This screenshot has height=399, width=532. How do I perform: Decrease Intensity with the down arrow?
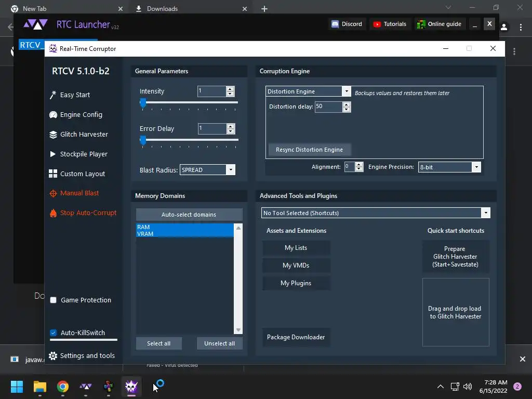point(230,94)
